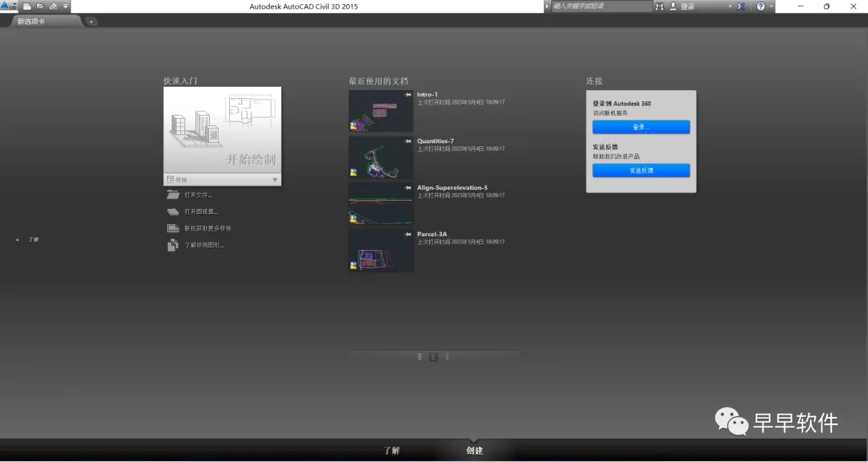Switch recent documents to thumbnail-and-text view
Image resolution: width=868 pixels, height=462 pixels.
tap(433, 357)
